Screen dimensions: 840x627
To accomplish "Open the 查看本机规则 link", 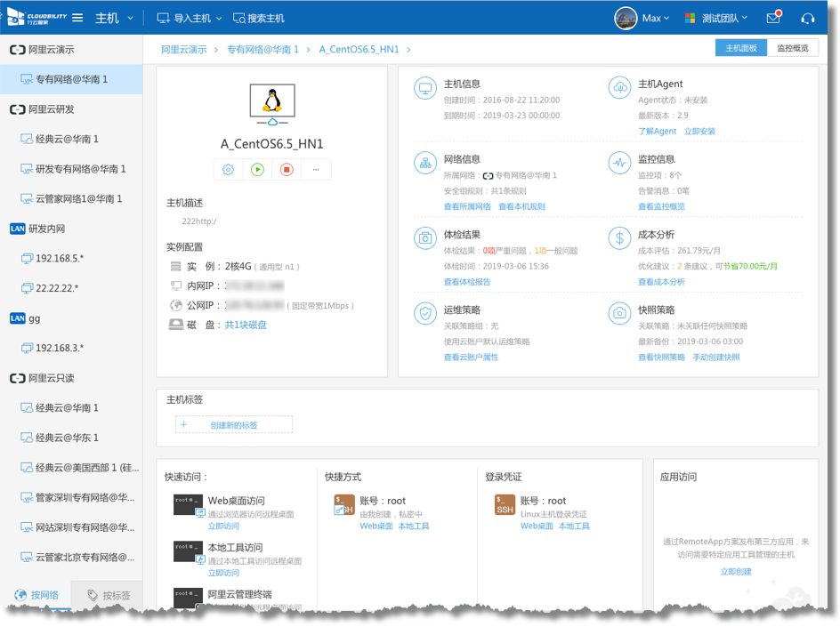I will [x=521, y=206].
